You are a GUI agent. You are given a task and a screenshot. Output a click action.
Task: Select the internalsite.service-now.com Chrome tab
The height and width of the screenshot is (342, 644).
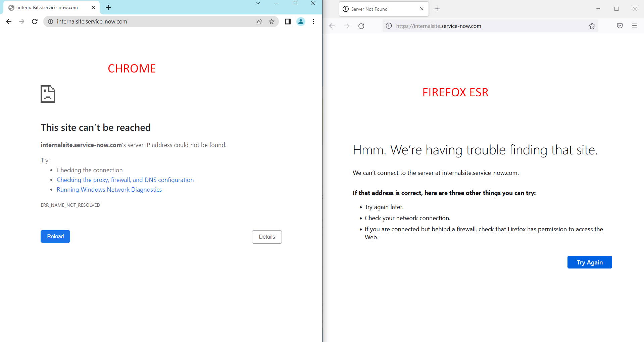(x=47, y=7)
